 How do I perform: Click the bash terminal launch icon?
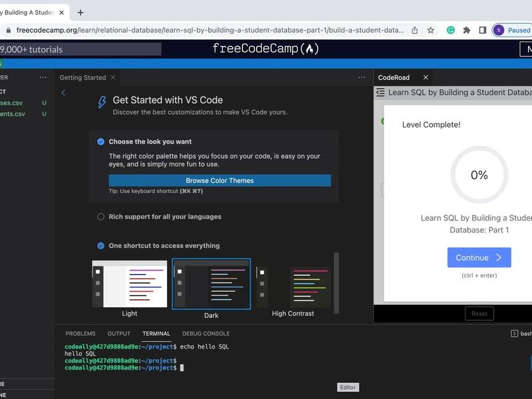point(514,334)
